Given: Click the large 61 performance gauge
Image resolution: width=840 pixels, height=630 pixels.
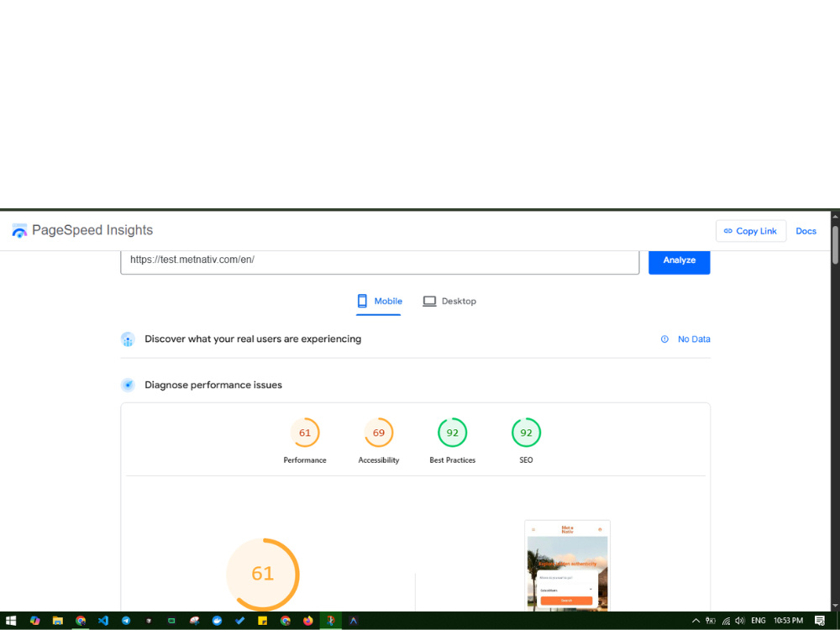Looking at the screenshot, I should coord(262,574).
